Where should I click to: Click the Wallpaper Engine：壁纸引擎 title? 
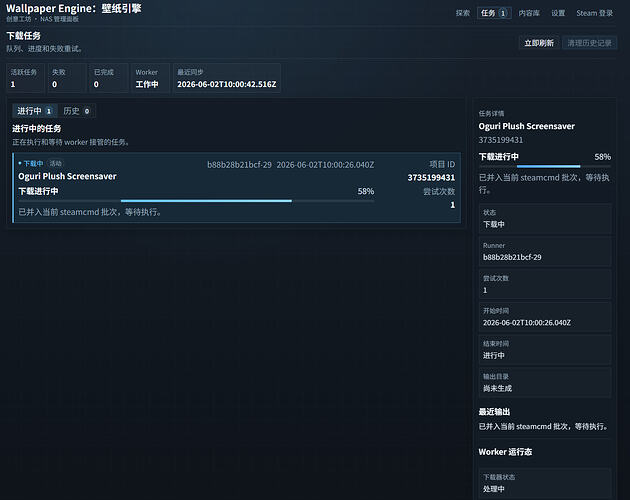pyautogui.click(x=74, y=8)
